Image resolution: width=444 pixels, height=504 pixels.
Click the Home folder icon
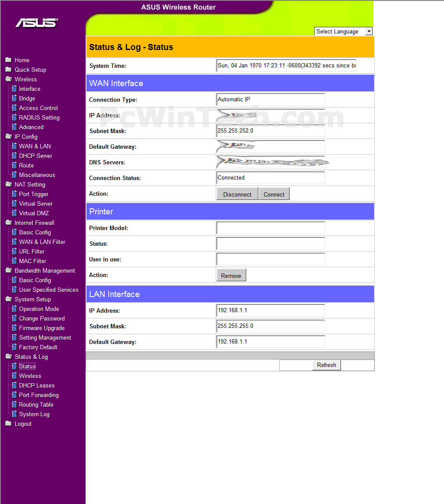(x=9, y=60)
